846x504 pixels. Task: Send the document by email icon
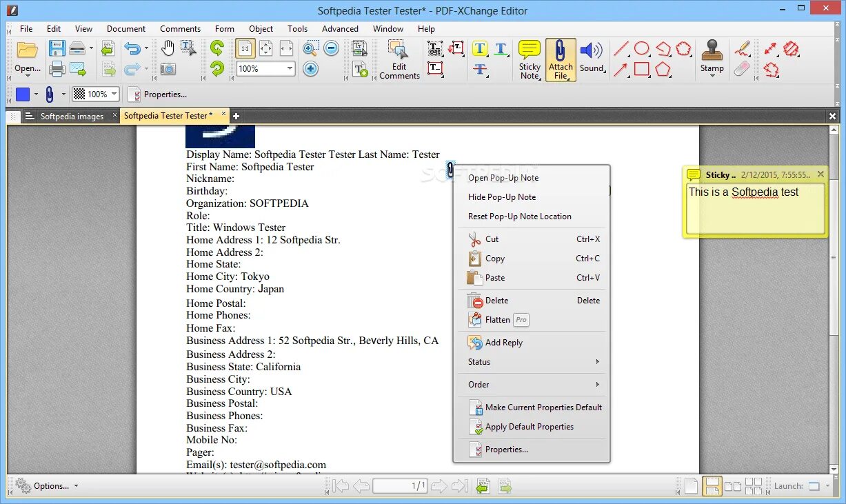[x=77, y=69]
